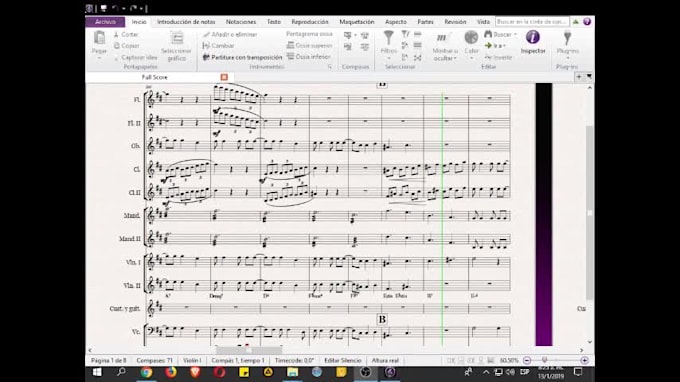Viewport: 680px width, 382px height.
Task: Open the Mostrar u ocultar dropdown
Action: tap(445, 54)
